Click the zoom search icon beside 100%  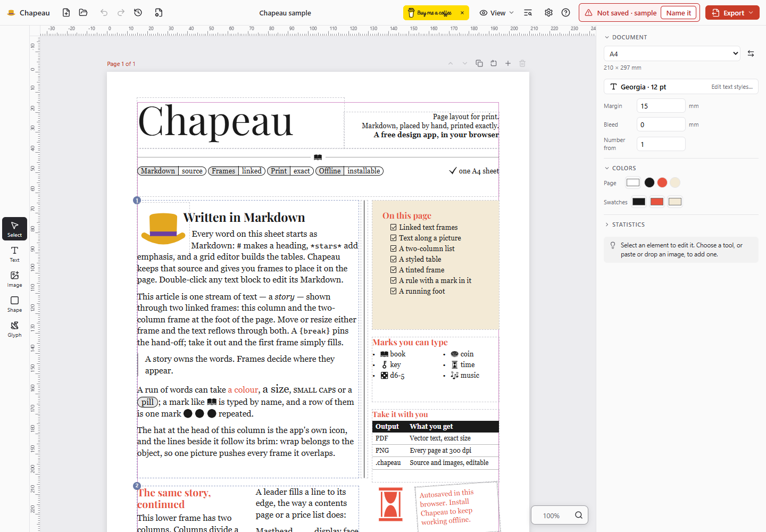(x=579, y=515)
